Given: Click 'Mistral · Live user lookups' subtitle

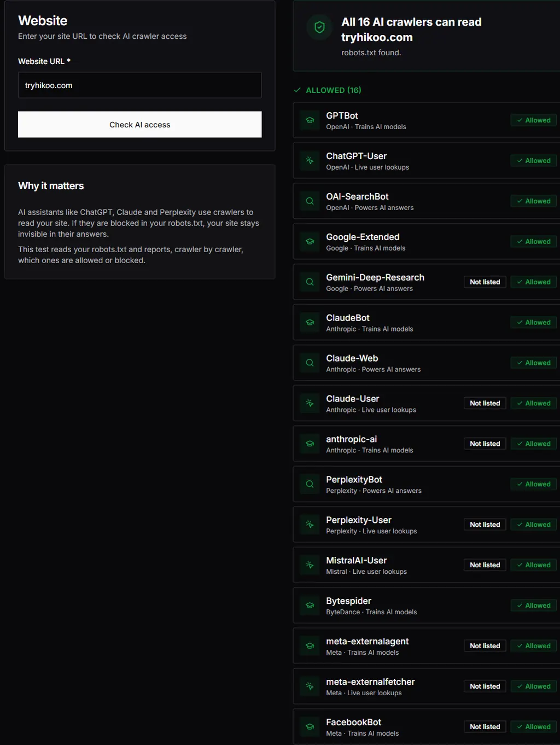Looking at the screenshot, I should [366, 572].
